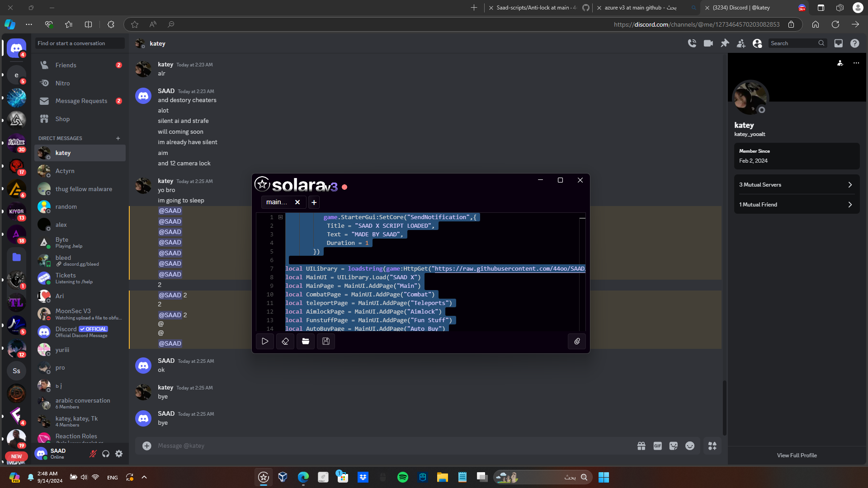Click the Solara attach button
Screen dimensions: 868x488
[x=577, y=342]
